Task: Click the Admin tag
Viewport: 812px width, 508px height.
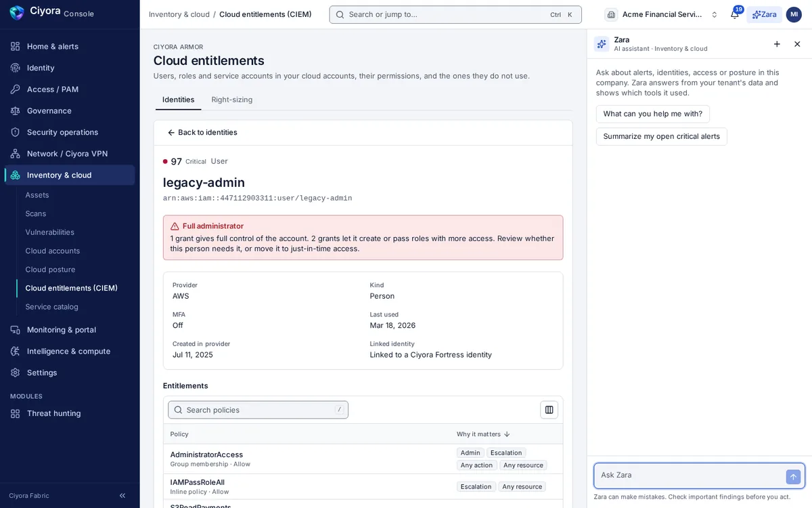Action: click(470, 453)
